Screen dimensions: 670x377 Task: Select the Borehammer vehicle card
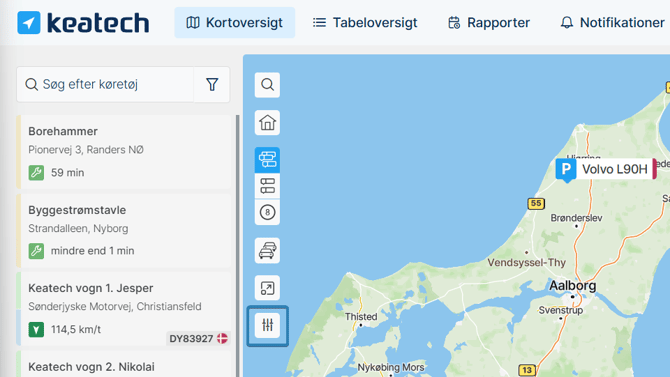[124, 152]
